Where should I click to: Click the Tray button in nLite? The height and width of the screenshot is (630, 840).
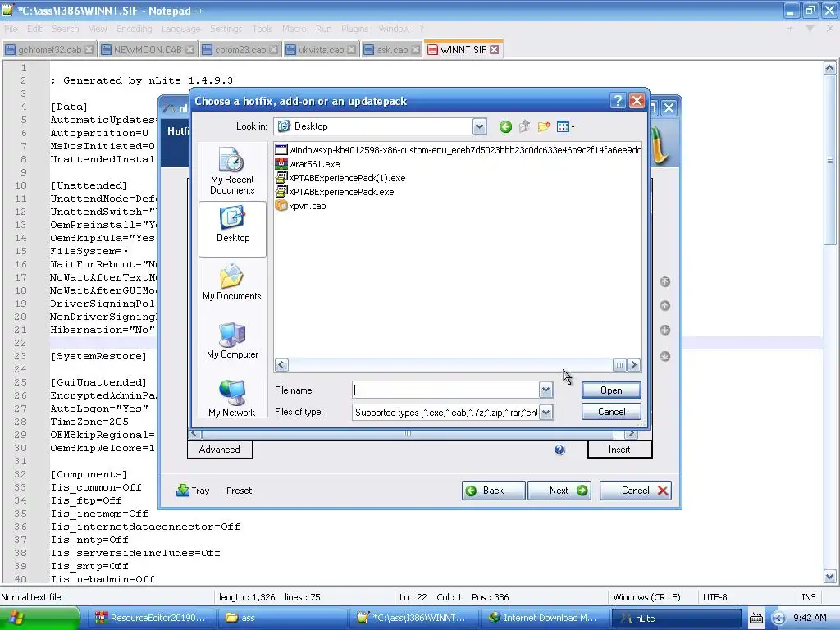click(x=193, y=491)
